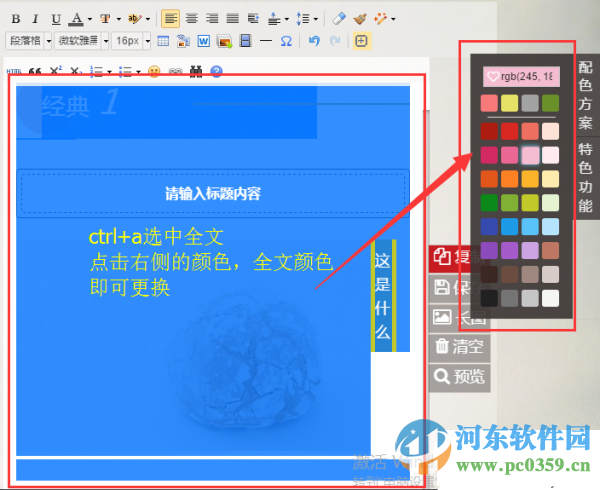The width and height of the screenshot is (600, 490).
Task: Open 特色功能 features tab
Action: pyautogui.click(x=586, y=178)
